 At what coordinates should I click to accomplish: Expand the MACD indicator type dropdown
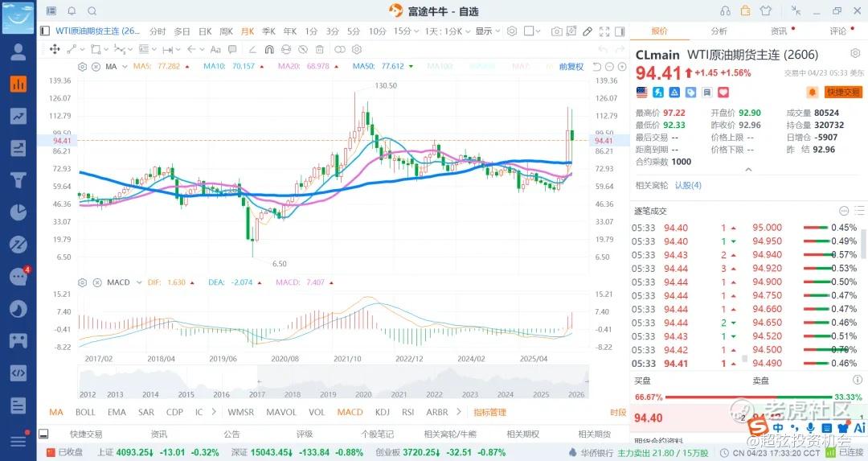(139, 282)
